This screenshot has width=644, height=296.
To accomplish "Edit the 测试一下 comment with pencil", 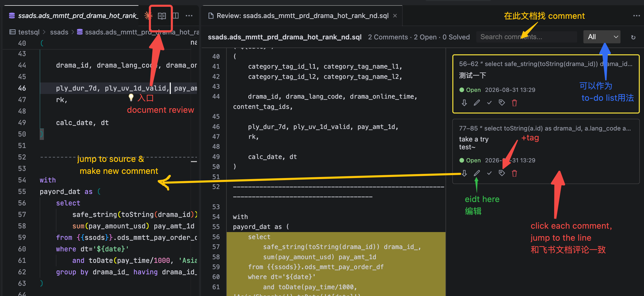I will (477, 103).
